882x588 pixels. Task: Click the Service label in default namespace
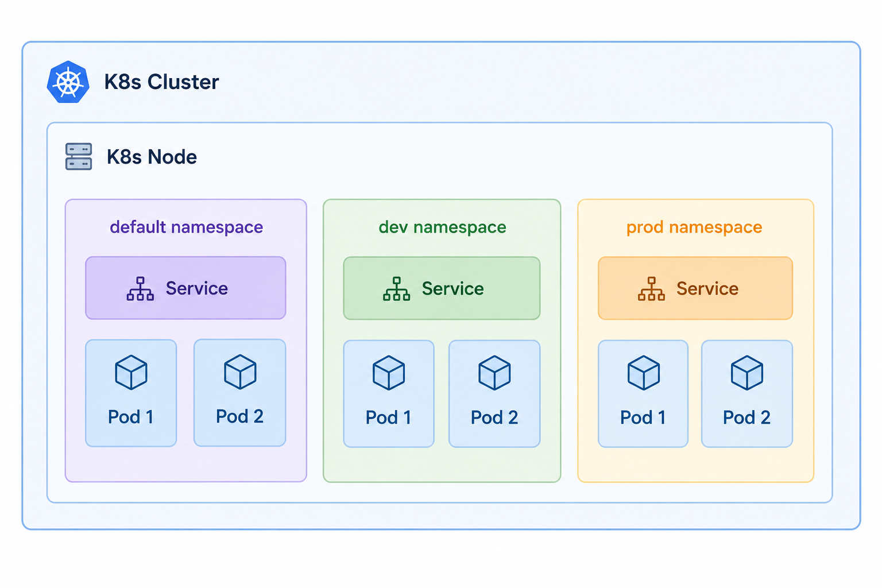(x=197, y=288)
